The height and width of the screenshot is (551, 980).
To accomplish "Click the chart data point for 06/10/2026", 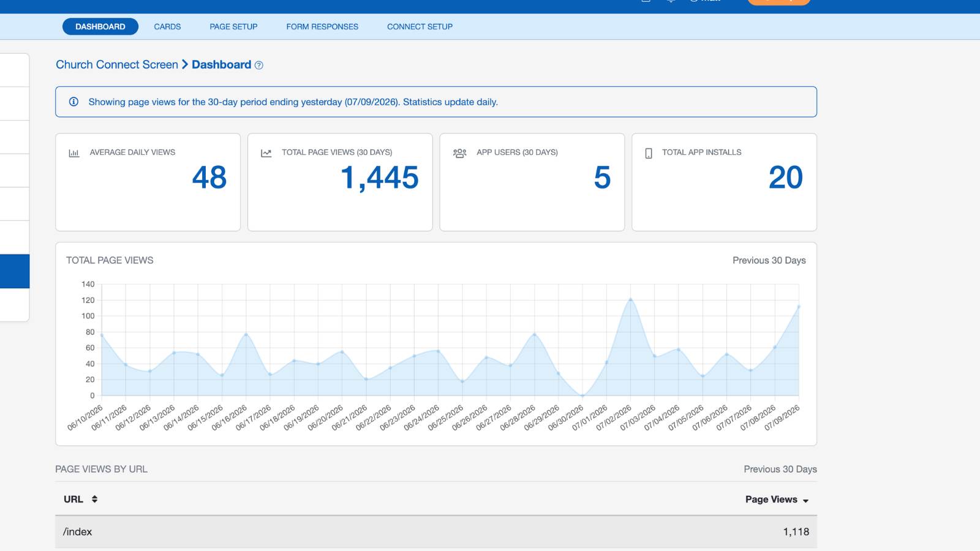I will [102, 335].
